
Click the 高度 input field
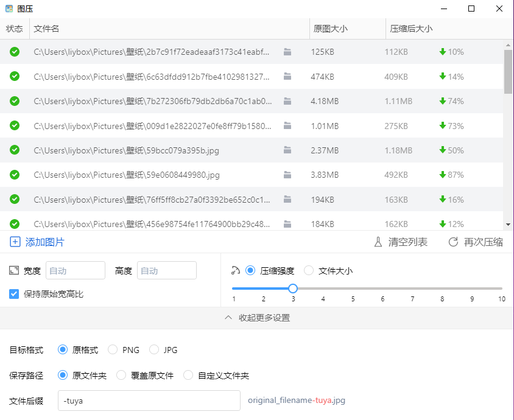point(167,270)
